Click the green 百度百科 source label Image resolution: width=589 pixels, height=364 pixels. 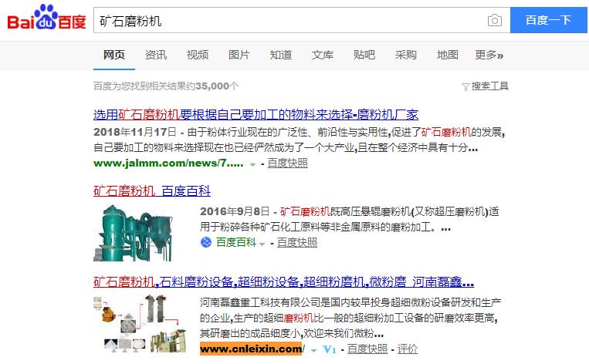click(x=236, y=242)
